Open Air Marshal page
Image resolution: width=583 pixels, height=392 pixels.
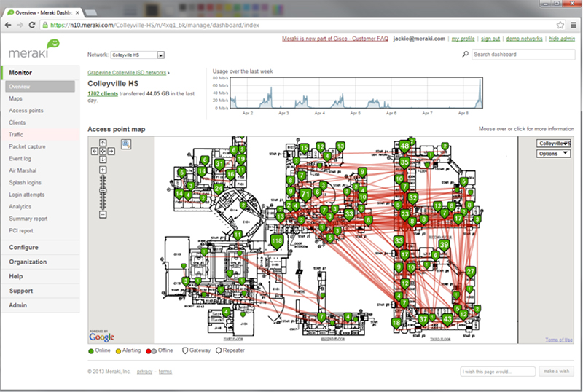(23, 170)
